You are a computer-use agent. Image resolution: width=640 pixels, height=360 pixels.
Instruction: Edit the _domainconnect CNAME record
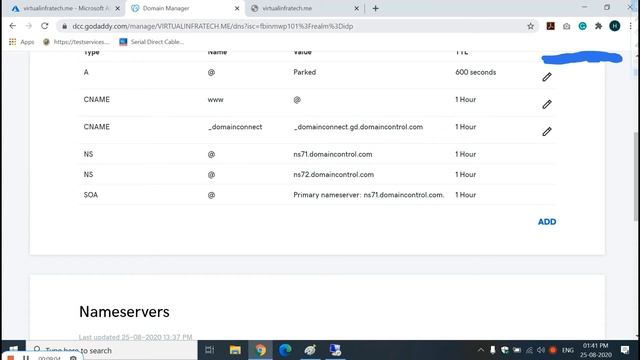coord(547,131)
